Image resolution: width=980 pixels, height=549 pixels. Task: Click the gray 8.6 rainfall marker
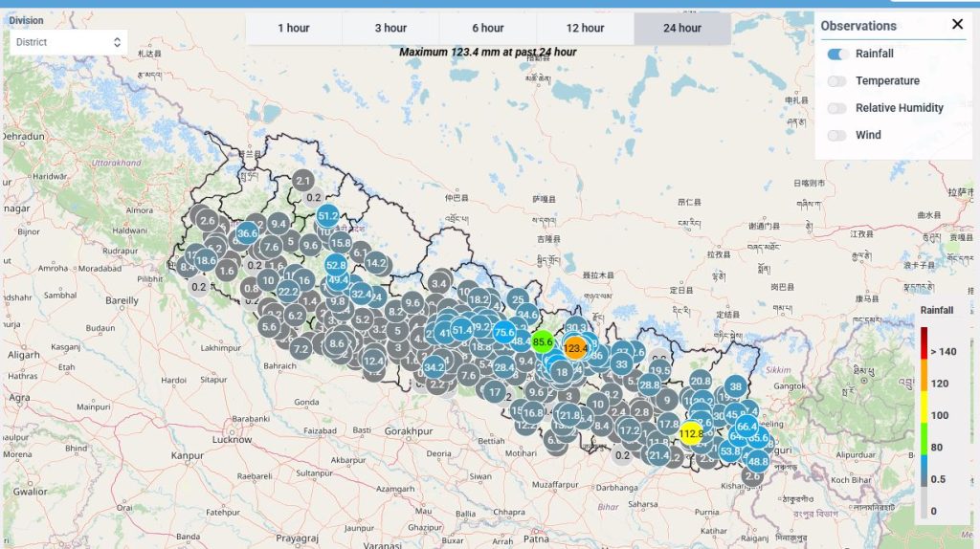click(x=337, y=343)
